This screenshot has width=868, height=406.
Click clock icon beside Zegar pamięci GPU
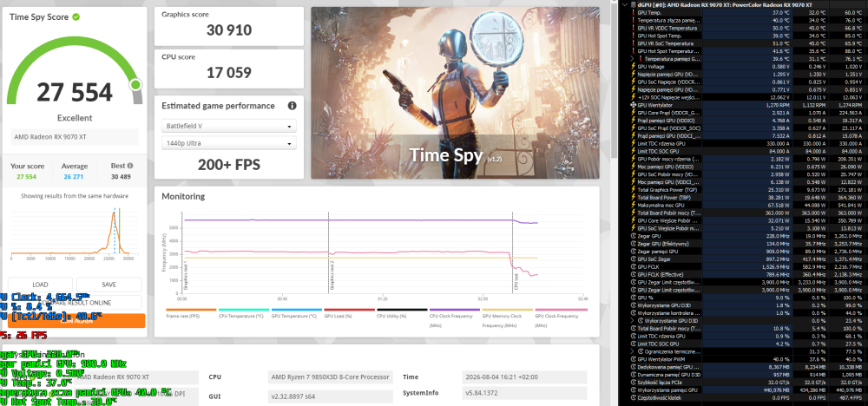click(x=635, y=251)
